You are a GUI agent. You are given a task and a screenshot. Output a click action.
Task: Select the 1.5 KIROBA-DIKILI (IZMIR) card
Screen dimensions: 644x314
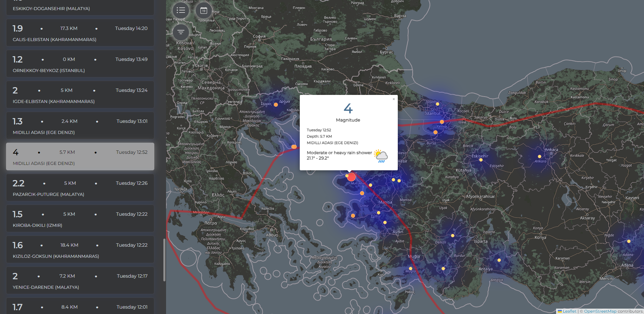point(80,218)
